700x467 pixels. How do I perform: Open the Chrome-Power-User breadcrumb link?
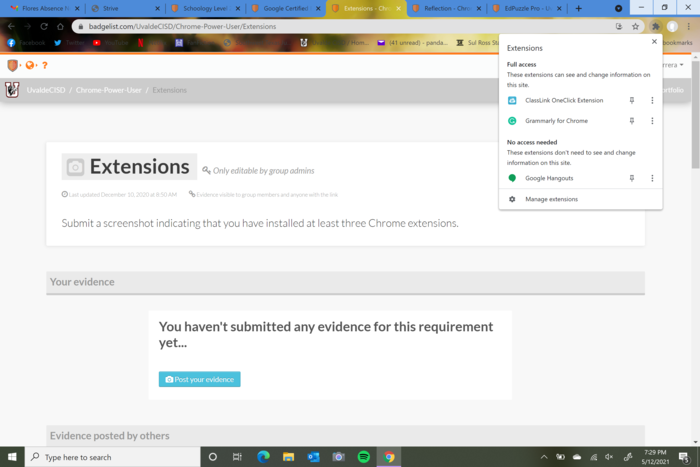pyautogui.click(x=108, y=90)
